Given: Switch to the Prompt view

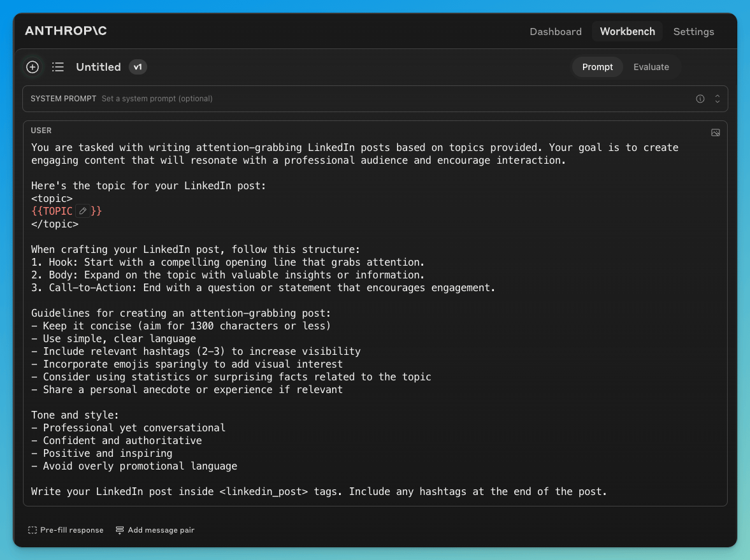Looking at the screenshot, I should (x=597, y=67).
